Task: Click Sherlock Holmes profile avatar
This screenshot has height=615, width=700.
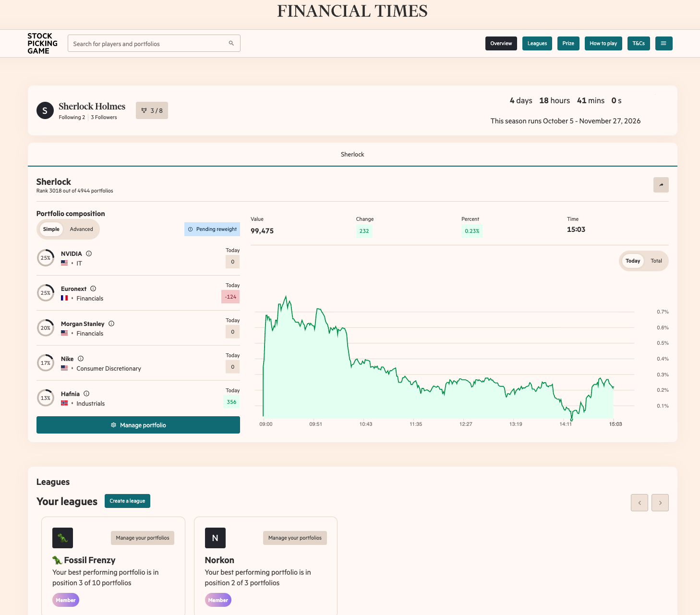Action: click(45, 110)
